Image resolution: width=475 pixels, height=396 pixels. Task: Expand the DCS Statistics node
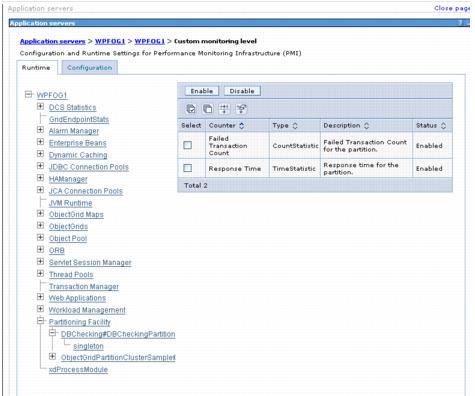click(41, 107)
